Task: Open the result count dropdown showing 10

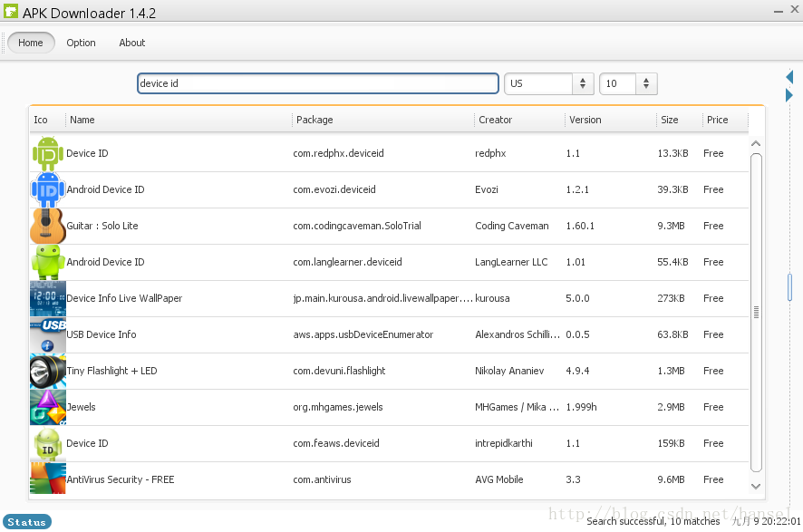Action: [628, 83]
